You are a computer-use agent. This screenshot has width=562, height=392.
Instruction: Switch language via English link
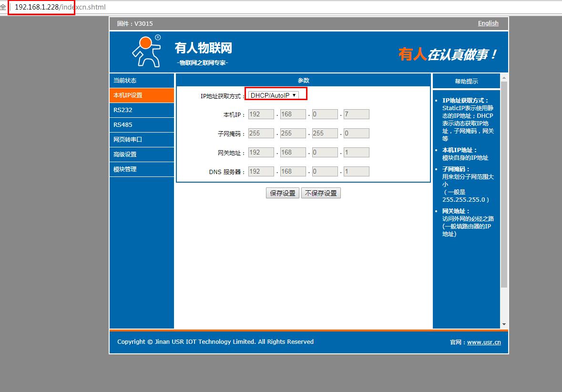point(488,23)
